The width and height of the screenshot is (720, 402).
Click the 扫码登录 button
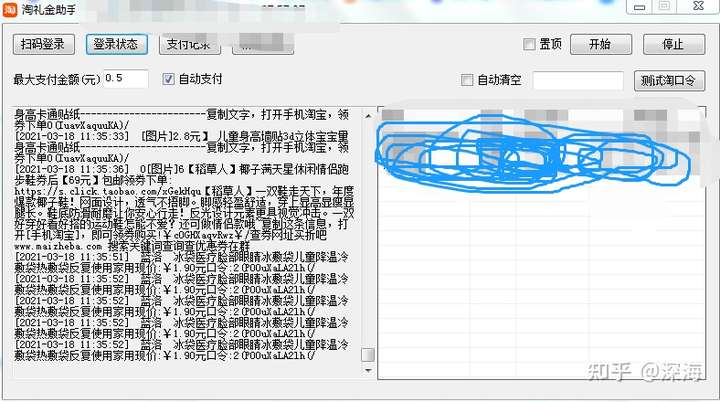pos(44,45)
